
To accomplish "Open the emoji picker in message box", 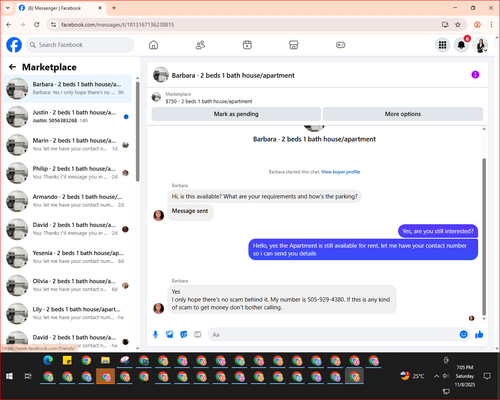I will tap(463, 334).
